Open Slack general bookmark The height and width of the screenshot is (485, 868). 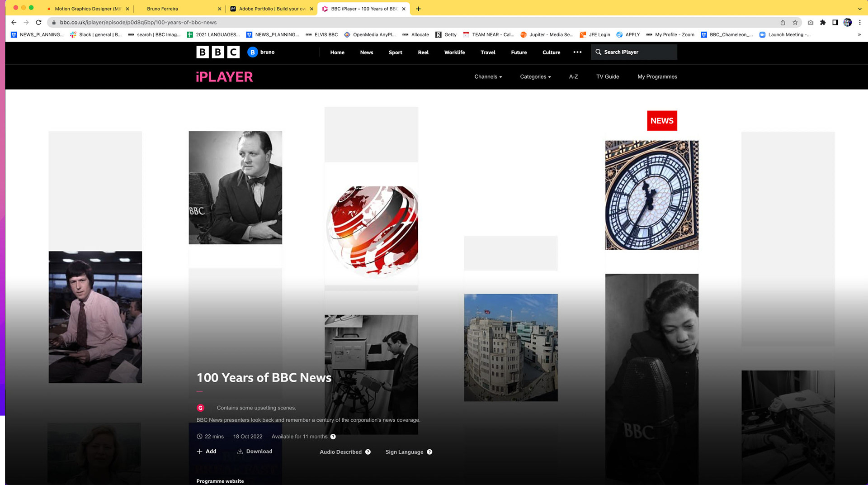pos(96,34)
